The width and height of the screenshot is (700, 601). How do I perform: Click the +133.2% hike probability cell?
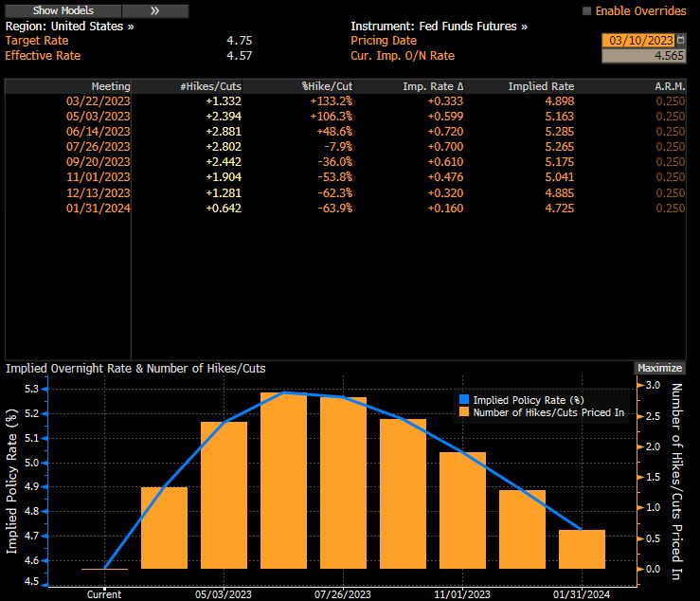(332, 101)
